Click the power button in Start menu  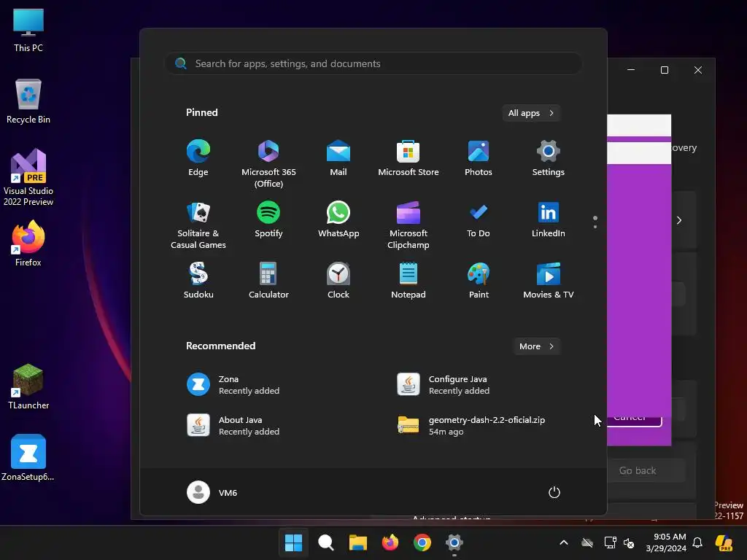pyautogui.click(x=554, y=492)
